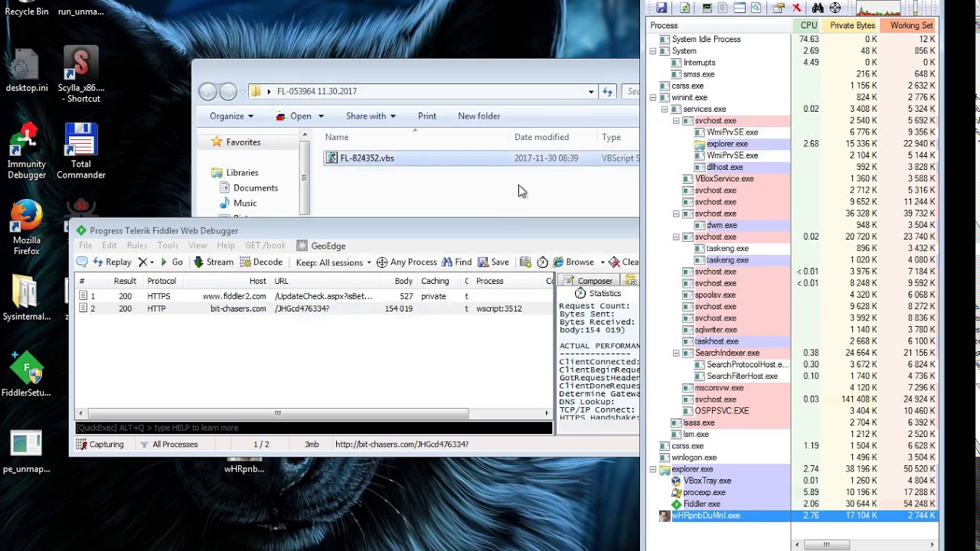Select the Total Commander desktop icon
This screenshot has height=551, width=980.
80,152
